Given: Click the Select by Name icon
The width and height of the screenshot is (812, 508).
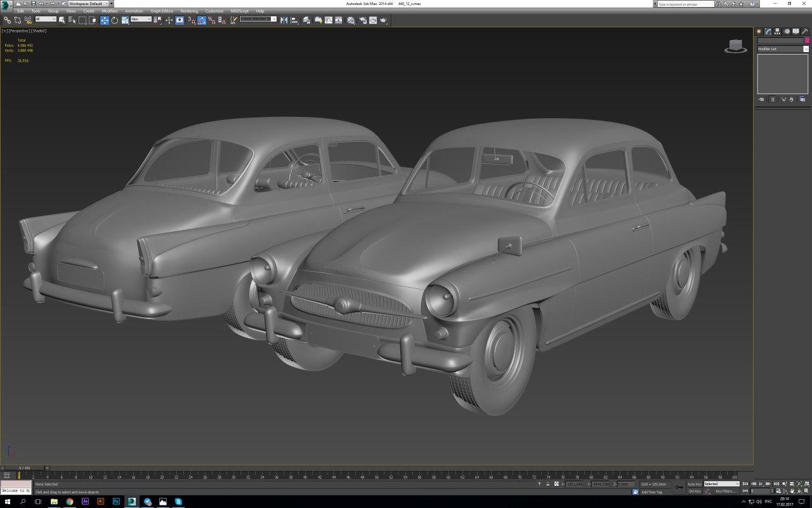Looking at the screenshot, I should coord(72,20).
